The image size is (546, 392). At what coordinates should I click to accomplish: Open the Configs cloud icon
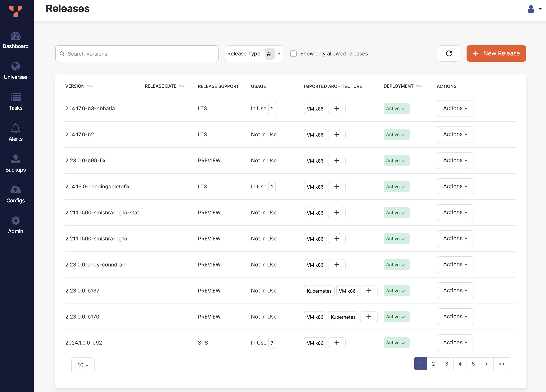[16, 190]
